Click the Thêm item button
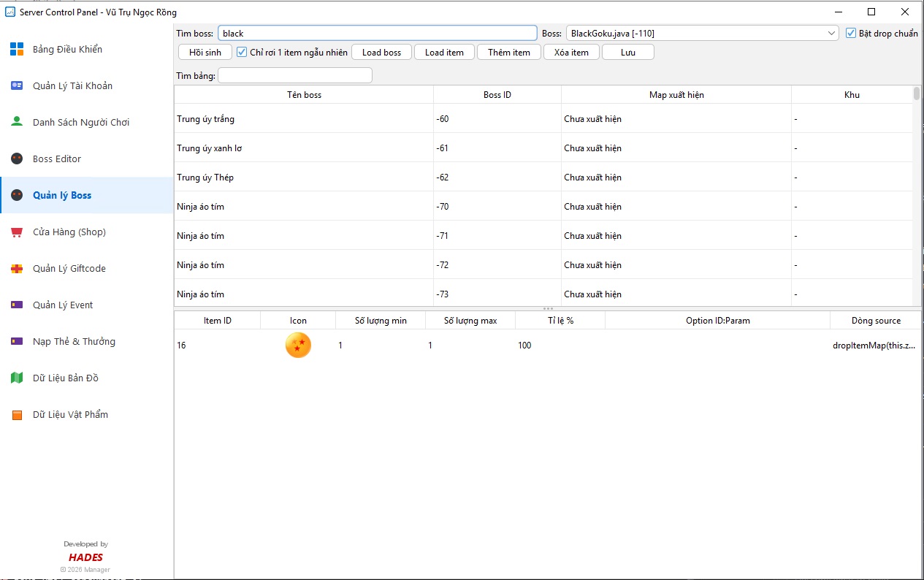Image resolution: width=924 pixels, height=580 pixels. pyautogui.click(x=509, y=52)
